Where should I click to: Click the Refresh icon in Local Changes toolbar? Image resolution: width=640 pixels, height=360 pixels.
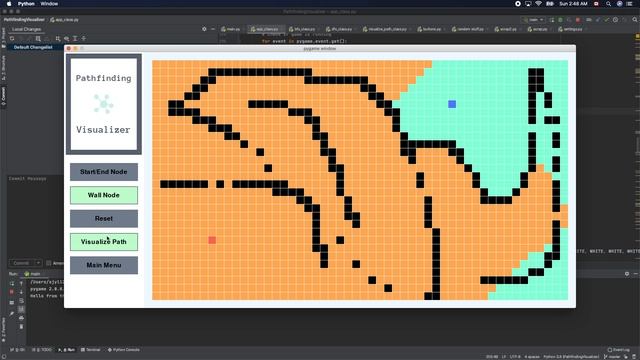pyautogui.click(x=12, y=38)
